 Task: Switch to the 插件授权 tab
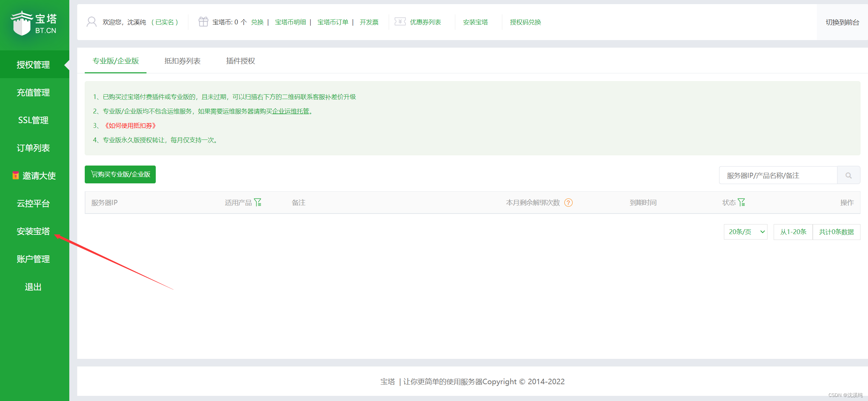click(x=240, y=61)
